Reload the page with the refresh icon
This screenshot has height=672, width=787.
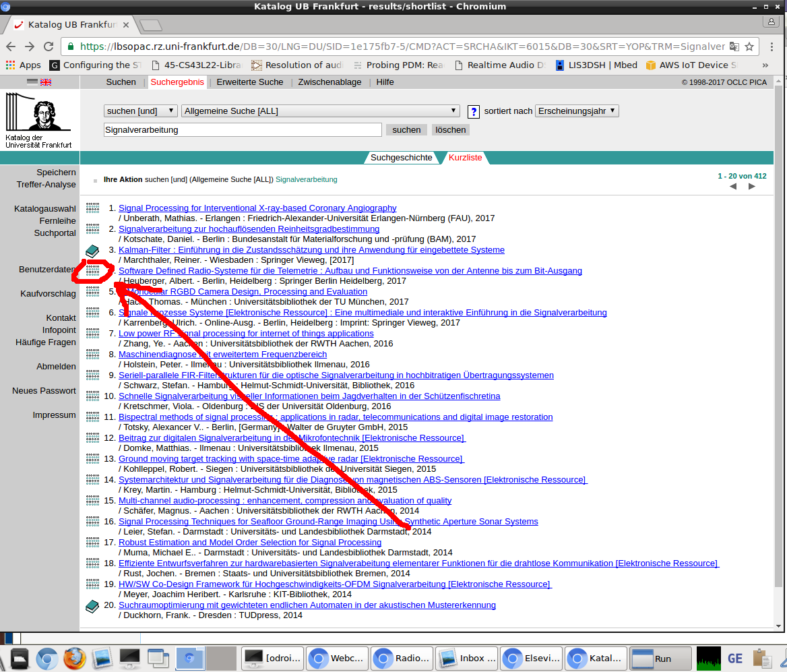(x=49, y=47)
